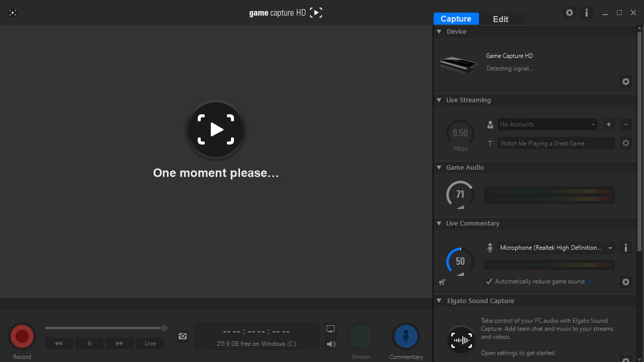
Task: Collapse the Live Commentary section
Action: point(439,224)
